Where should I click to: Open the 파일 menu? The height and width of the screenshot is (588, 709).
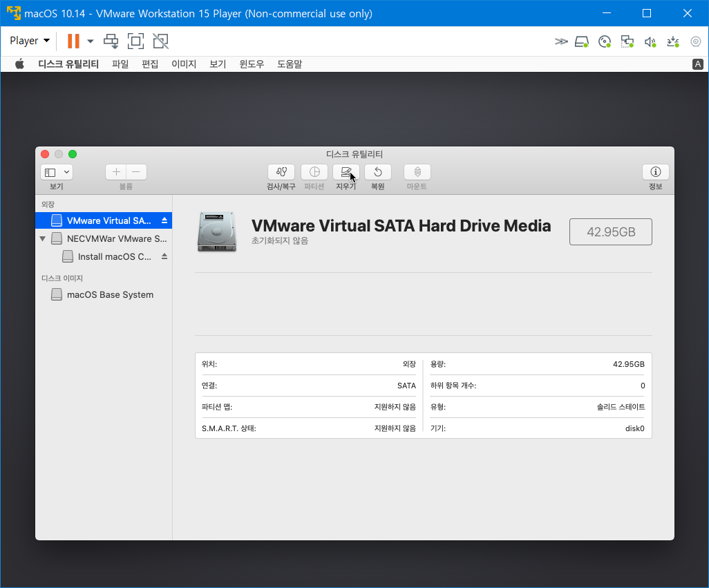[x=120, y=64]
